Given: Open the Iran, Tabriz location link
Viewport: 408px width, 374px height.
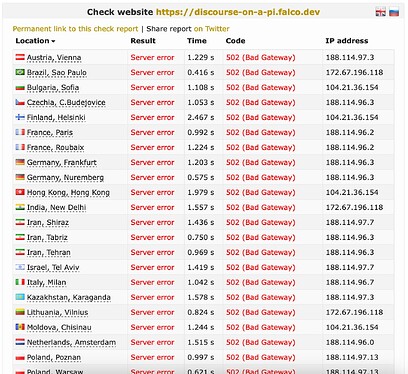Looking at the screenshot, I should tap(47, 238).
